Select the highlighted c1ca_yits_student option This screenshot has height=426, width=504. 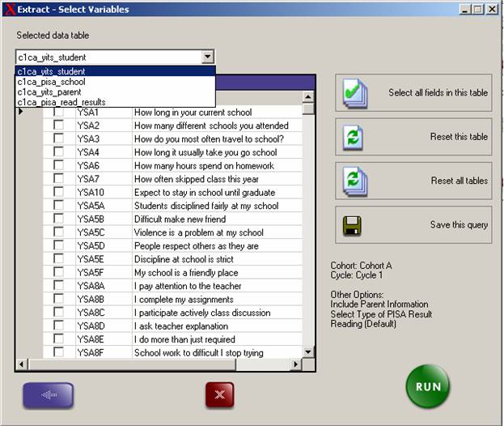coord(51,72)
